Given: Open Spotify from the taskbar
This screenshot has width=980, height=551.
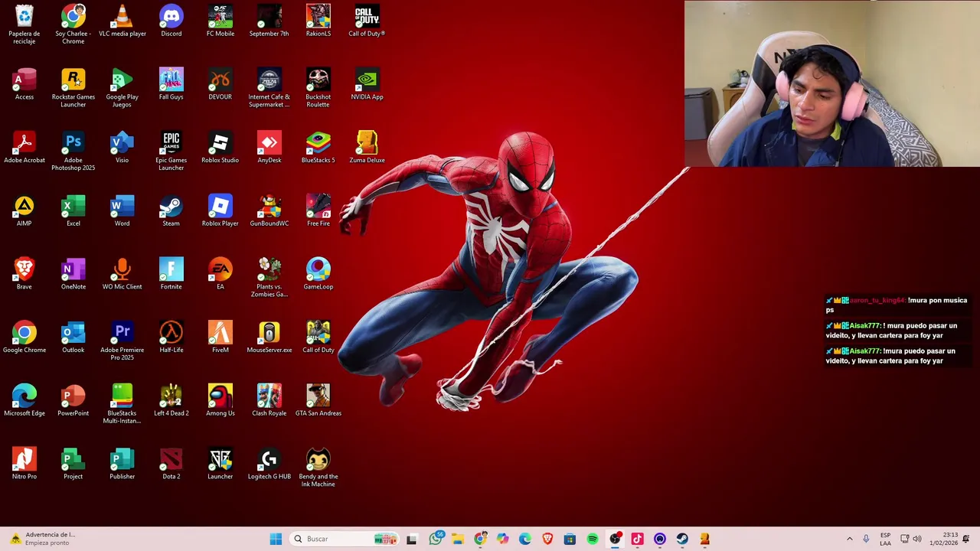Looking at the screenshot, I should click(x=593, y=539).
